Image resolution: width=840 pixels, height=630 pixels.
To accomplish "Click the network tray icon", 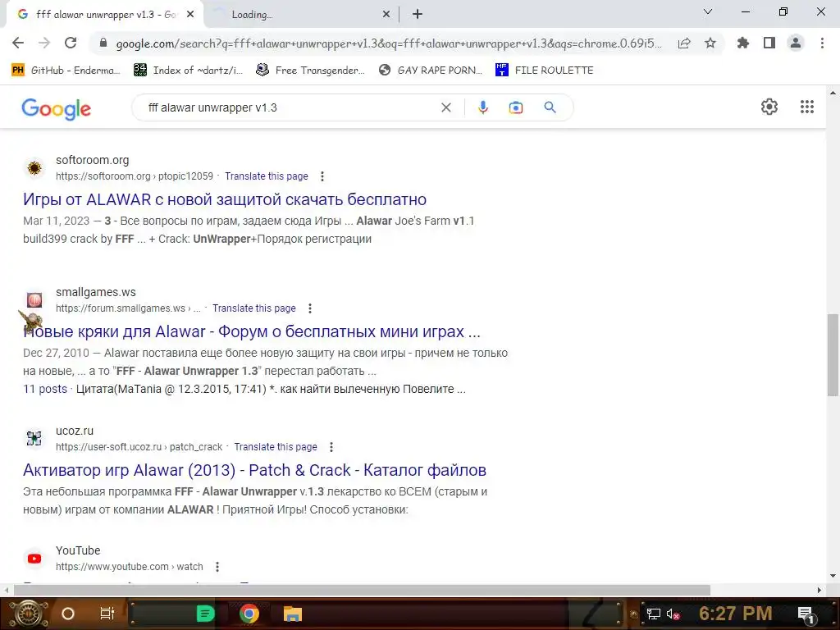I will 654,614.
